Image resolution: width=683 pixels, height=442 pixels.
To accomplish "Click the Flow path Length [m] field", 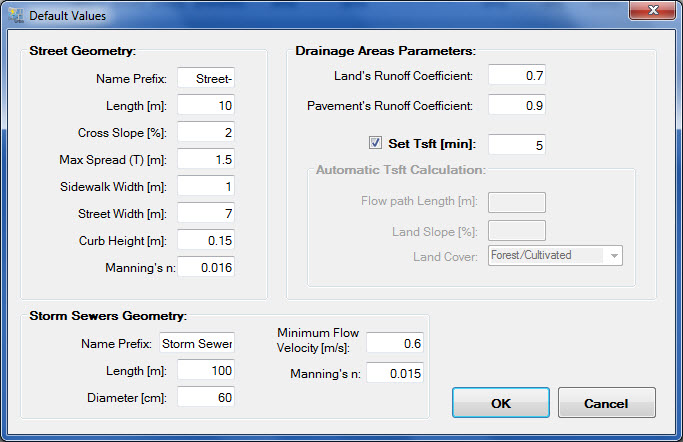I will pyautogui.click(x=517, y=202).
